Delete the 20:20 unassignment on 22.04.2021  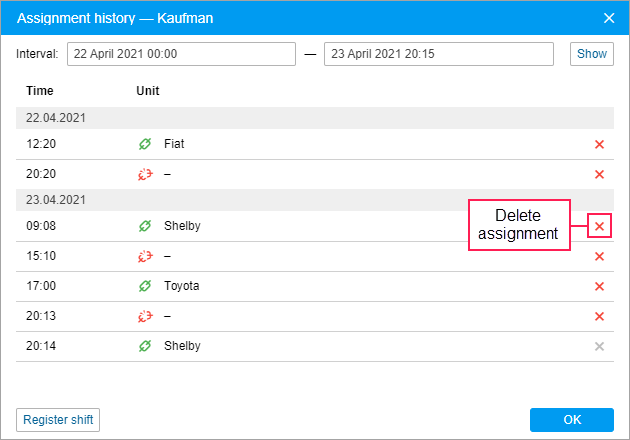pyautogui.click(x=599, y=175)
